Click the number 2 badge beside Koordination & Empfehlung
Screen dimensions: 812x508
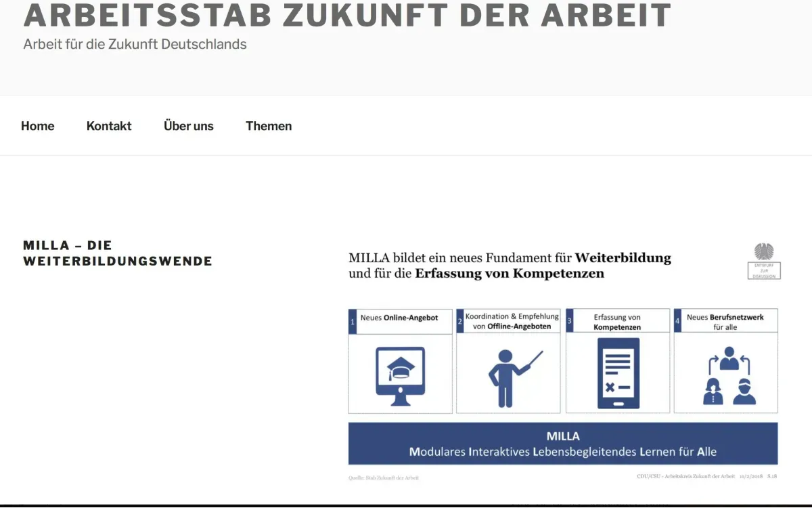[x=461, y=321]
